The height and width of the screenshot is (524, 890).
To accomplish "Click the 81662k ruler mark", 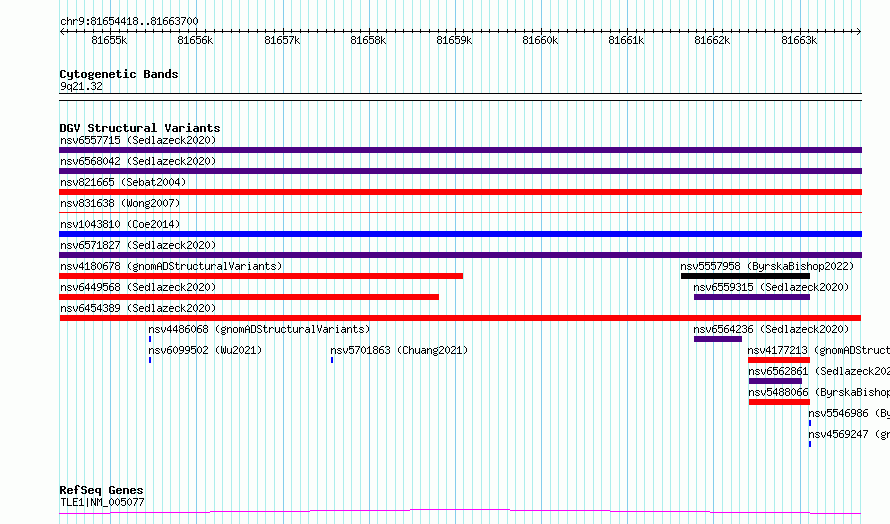I will 712,40.
